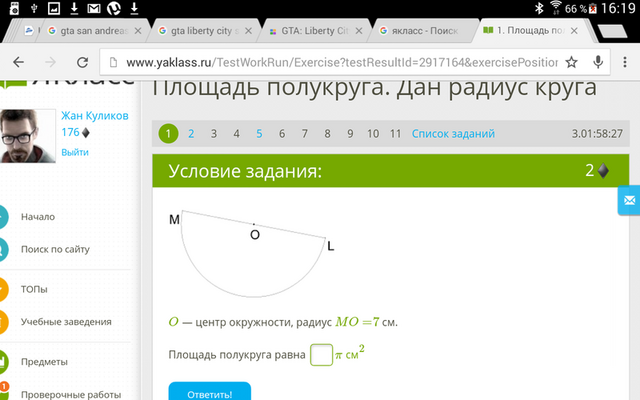Click the browser forward arrow
The image size is (640, 400).
coord(50,62)
